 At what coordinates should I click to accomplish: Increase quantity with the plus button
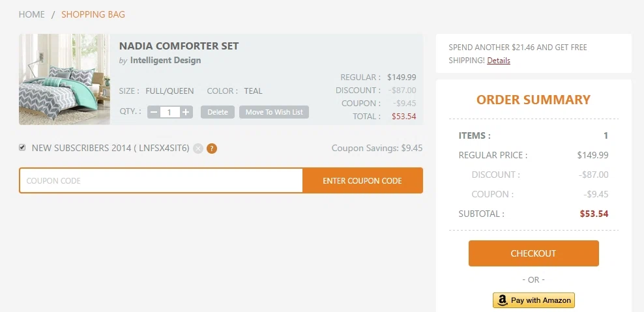(186, 112)
